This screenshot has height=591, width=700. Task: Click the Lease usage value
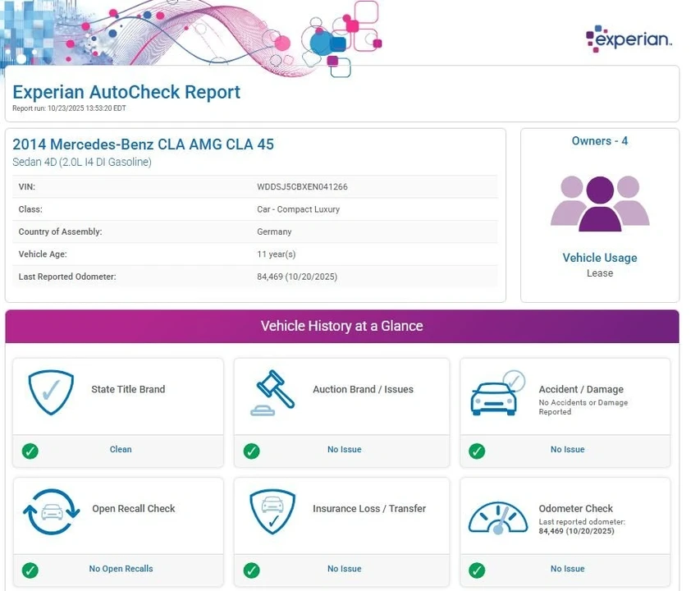(x=600, y=273)
